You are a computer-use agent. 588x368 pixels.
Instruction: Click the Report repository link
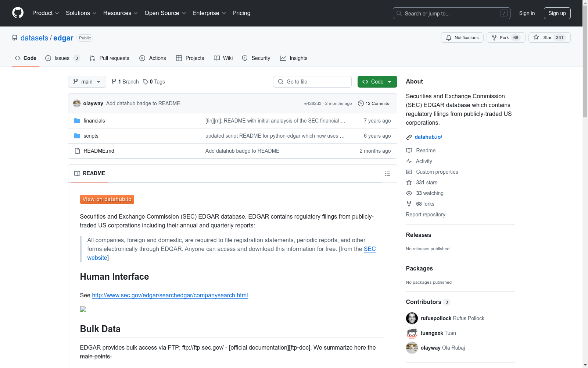click(426, 215)
